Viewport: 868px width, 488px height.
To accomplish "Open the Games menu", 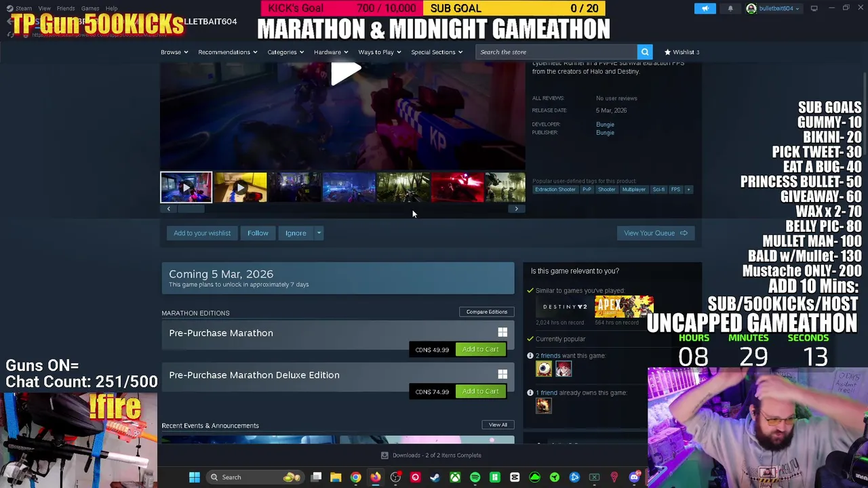I will coord(90,8).
